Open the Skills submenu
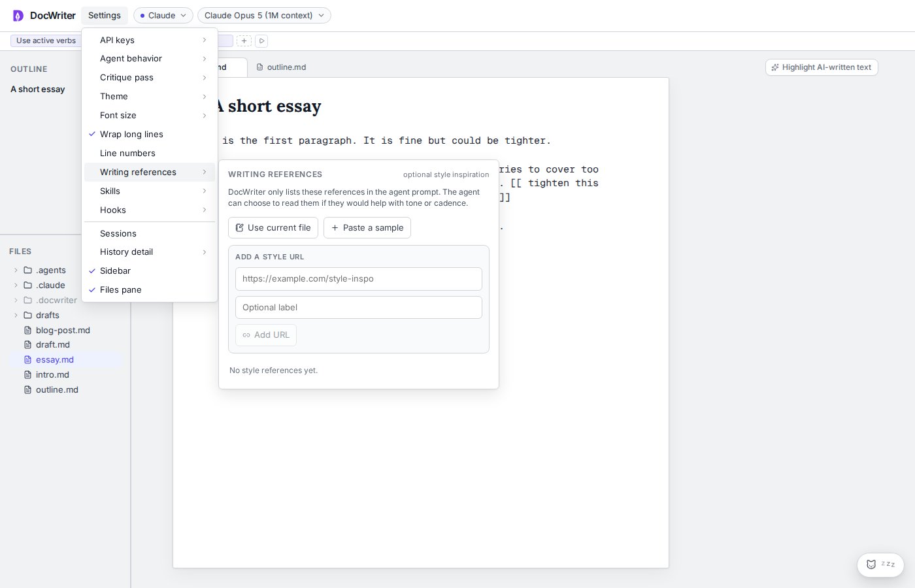Screen dimensions: 915x588 click(x=150, y=191)
